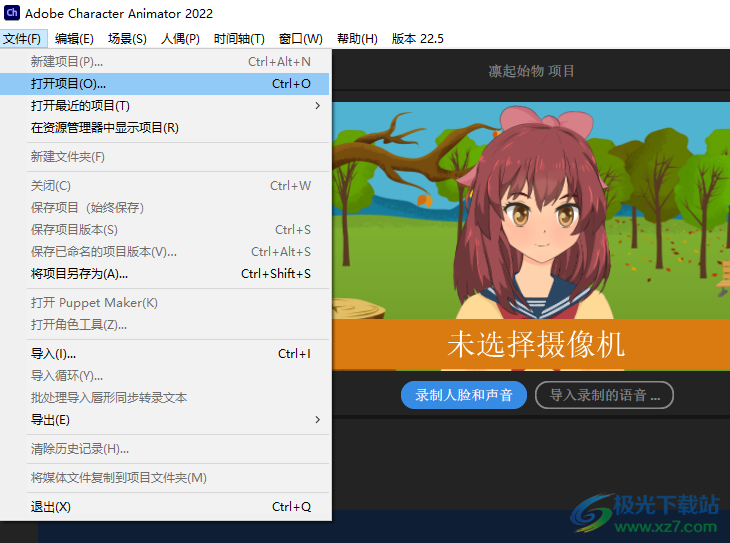The height and width of the screenshot is (543, 730).
Task: Select 打开项目(O)... menu item
Action: coord(164,84)
